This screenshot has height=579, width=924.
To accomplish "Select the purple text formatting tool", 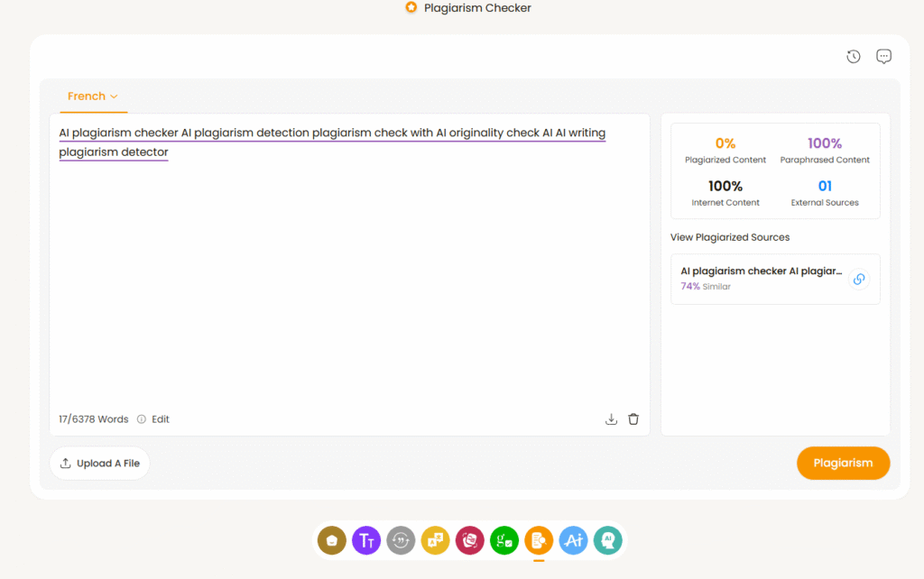I will [366, 540].
